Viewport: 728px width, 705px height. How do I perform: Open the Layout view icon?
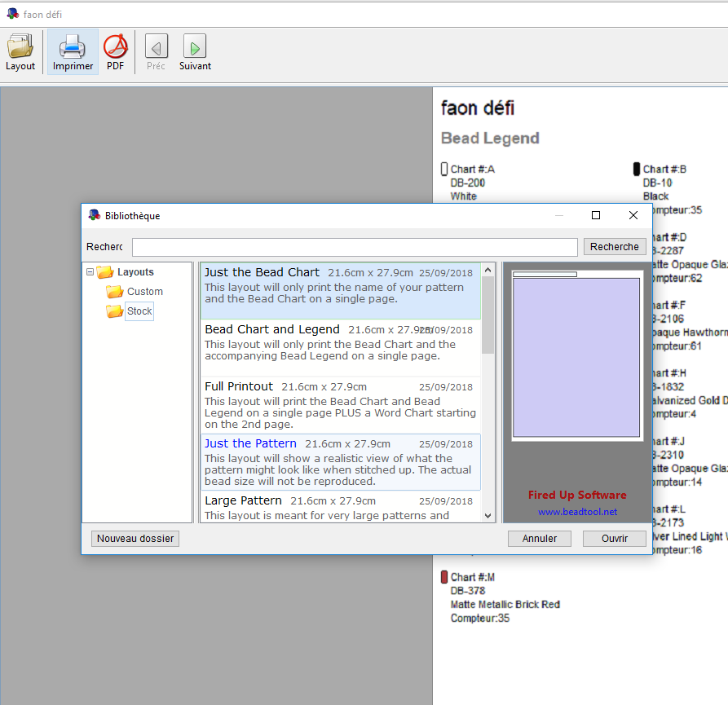pos(20,45)
